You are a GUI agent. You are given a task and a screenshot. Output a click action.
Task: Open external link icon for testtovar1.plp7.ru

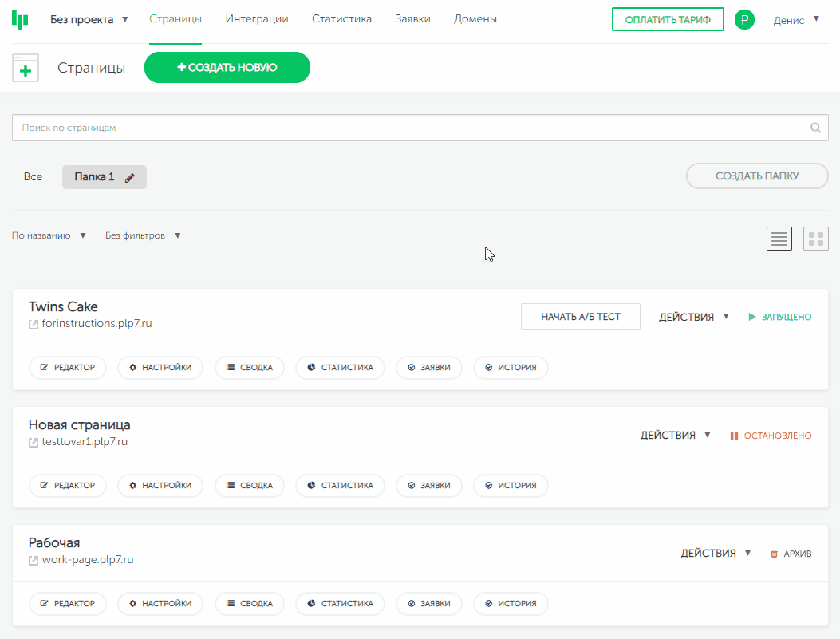(x=34, y=443)
